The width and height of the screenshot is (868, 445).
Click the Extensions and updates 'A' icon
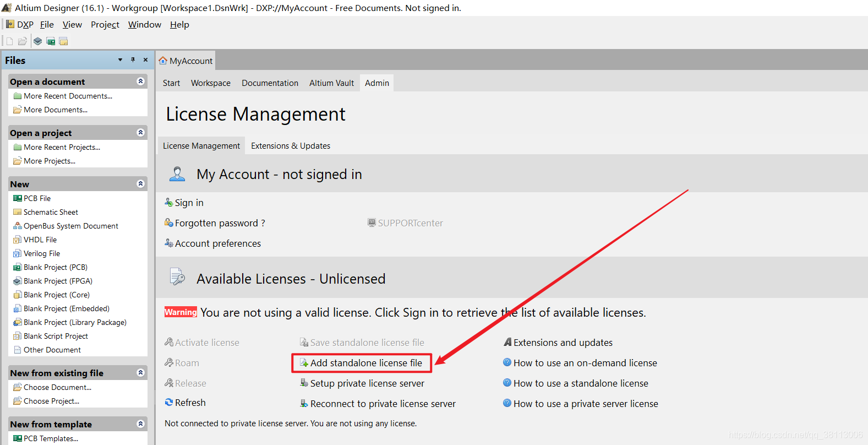pyautogui.click(x=507, y=343)
